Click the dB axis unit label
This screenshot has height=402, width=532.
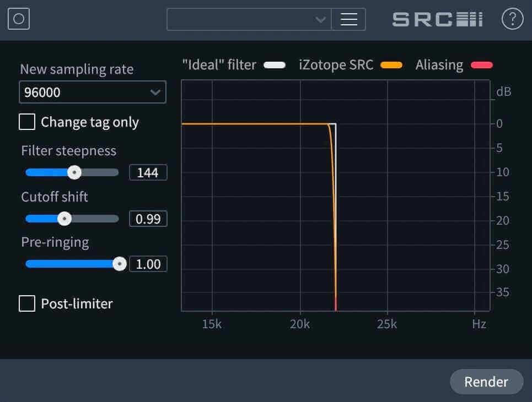(x=503, y=91)
